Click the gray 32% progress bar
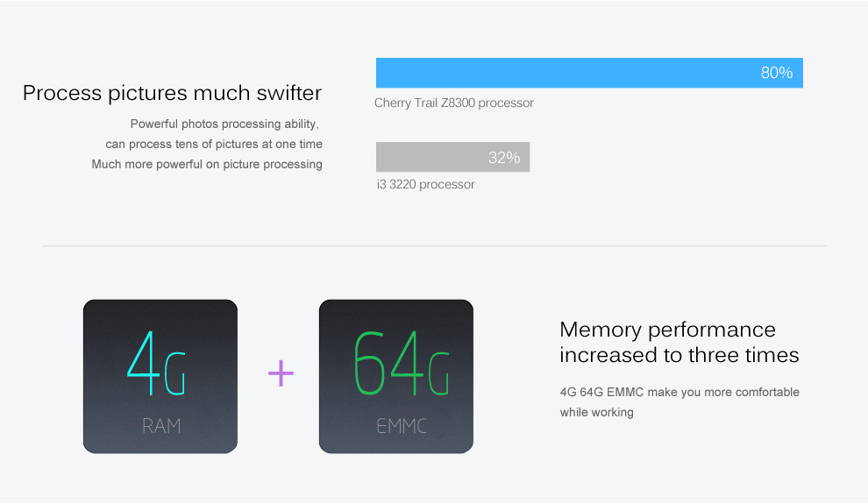 coord(452,157)
